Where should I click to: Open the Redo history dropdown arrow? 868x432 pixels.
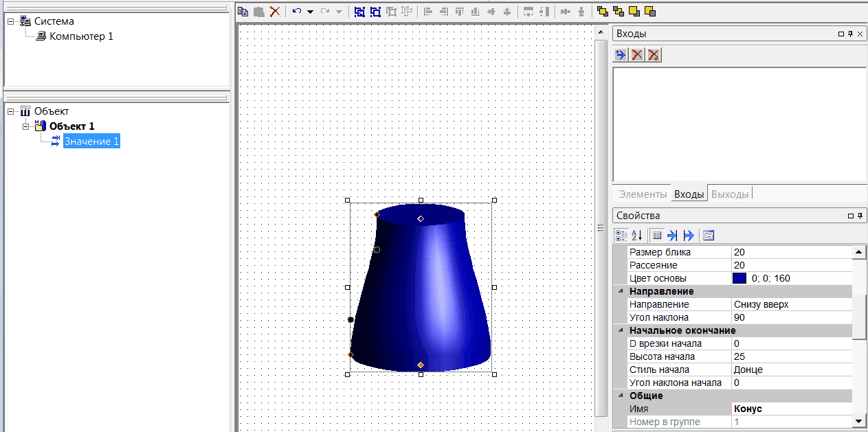(339, 12)
